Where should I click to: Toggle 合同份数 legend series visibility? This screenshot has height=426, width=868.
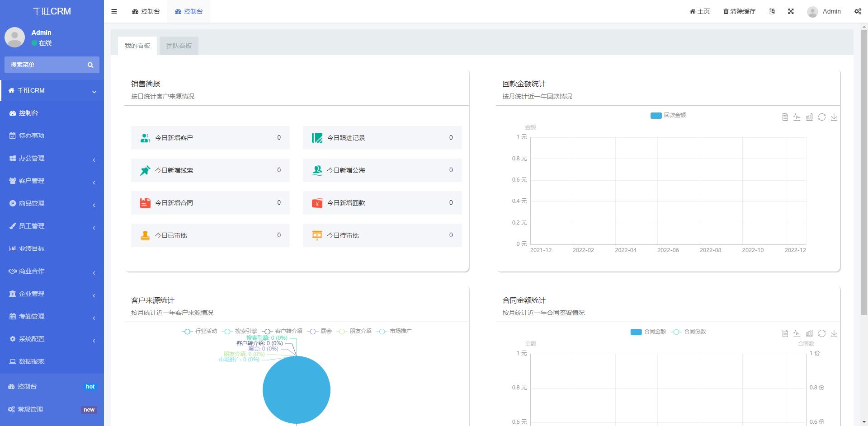pos(689,332)
